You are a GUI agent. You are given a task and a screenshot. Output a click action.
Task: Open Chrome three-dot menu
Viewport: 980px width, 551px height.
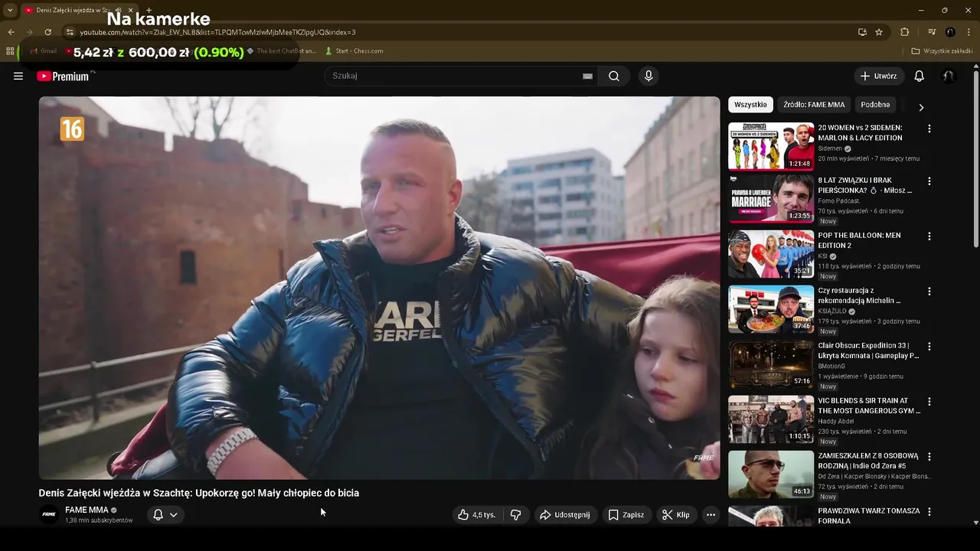969,32
